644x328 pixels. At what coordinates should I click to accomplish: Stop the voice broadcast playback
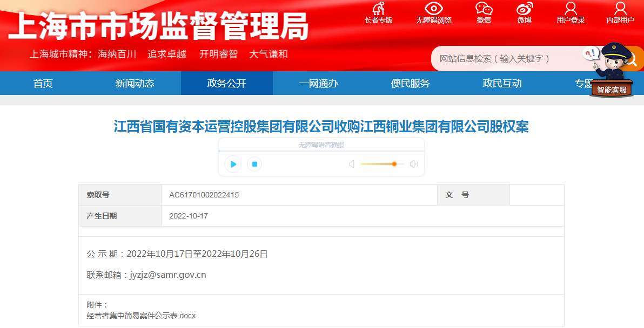point(254,164)
